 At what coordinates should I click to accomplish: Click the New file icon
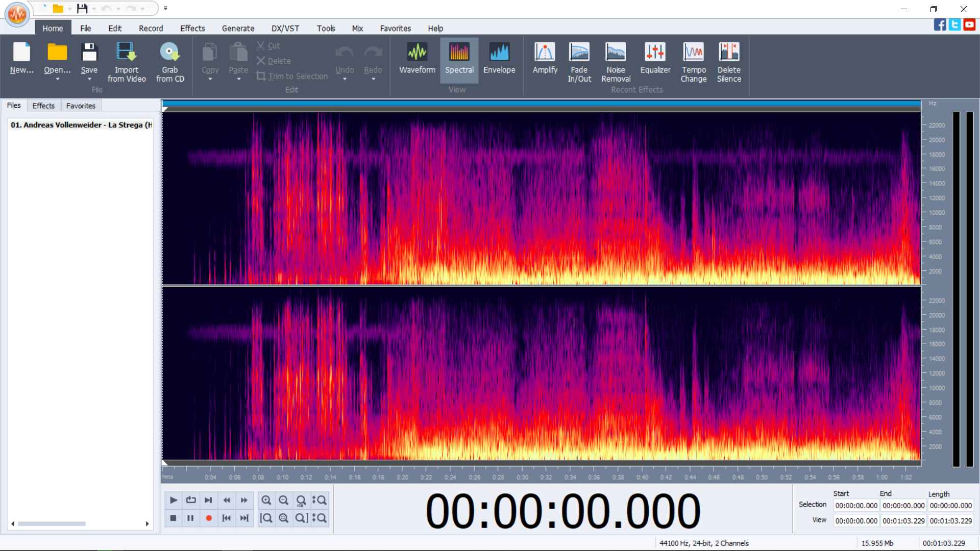(21, 52)
